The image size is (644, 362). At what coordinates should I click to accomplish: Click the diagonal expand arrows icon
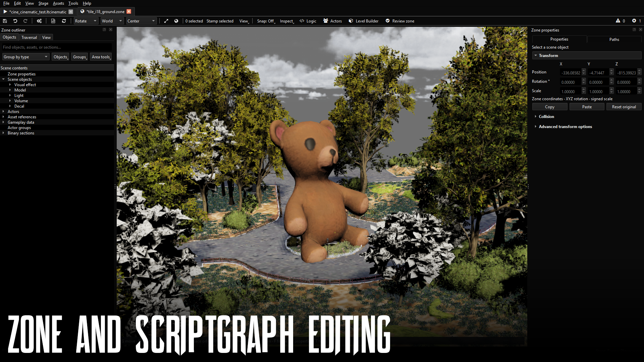point(166,21)
